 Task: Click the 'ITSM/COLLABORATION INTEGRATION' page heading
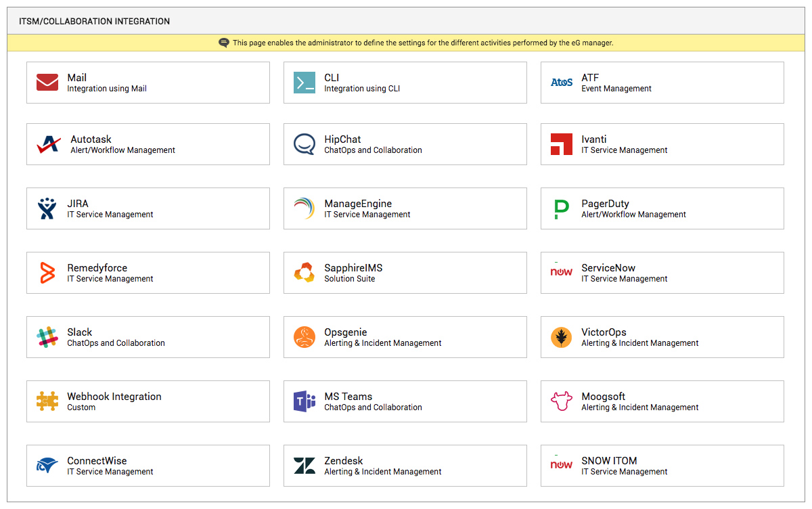point(94,22)
